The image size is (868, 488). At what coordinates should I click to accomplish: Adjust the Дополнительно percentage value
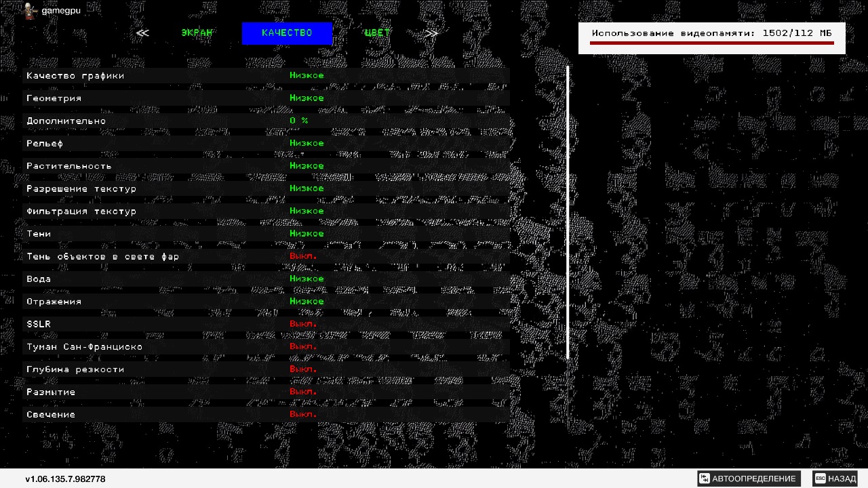[x=299, y=121]
